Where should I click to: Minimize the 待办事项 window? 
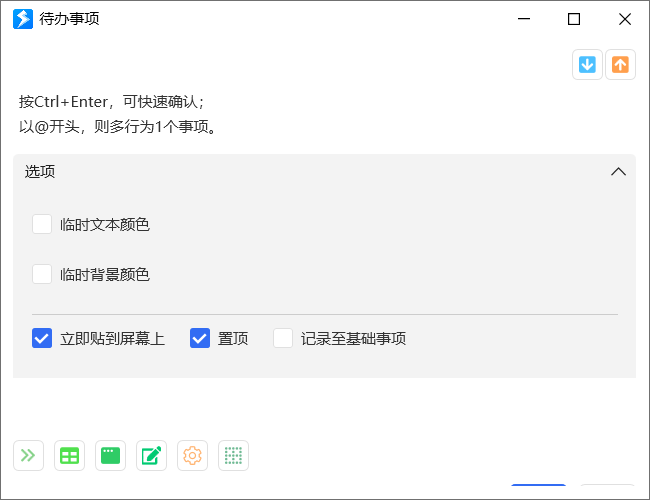[524, 19]
